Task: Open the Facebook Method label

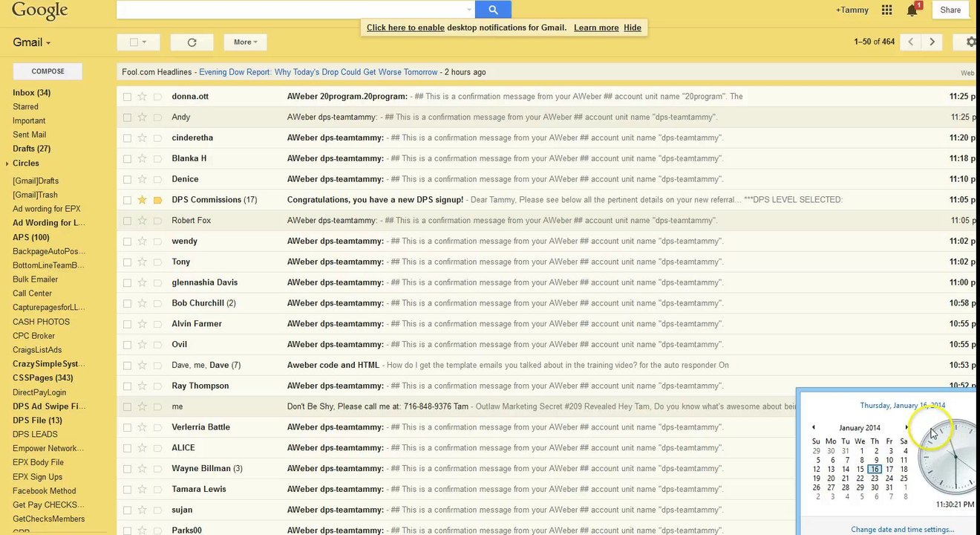Action: (x=44, y=491)
